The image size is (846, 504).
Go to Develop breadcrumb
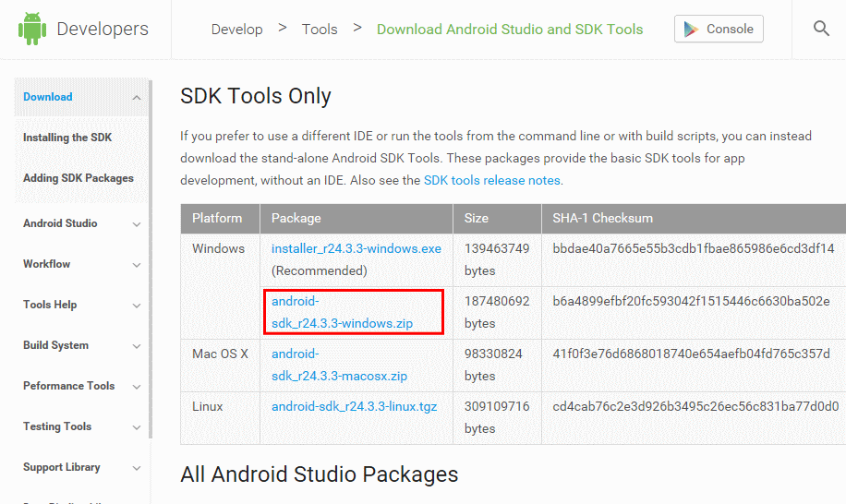236,30
